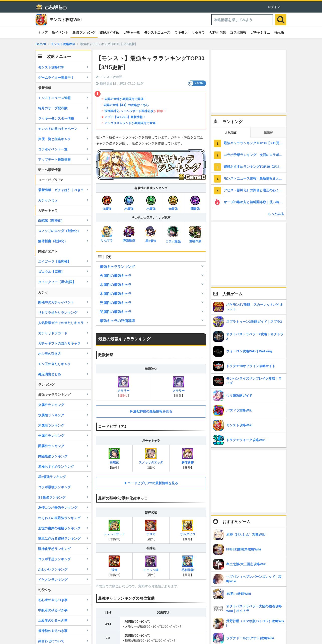Toggle the 攻略メニュー hamburger menu
Image resolution: width=322 pixels, height=644 pixels.
click(40, 56)
